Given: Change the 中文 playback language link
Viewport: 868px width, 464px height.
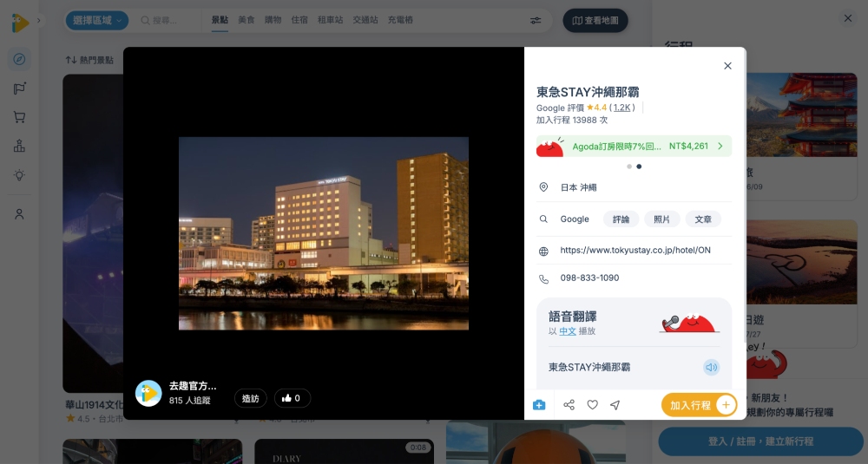Looking at the screenshot, I should pyautogui.click(x=568, y=331).
